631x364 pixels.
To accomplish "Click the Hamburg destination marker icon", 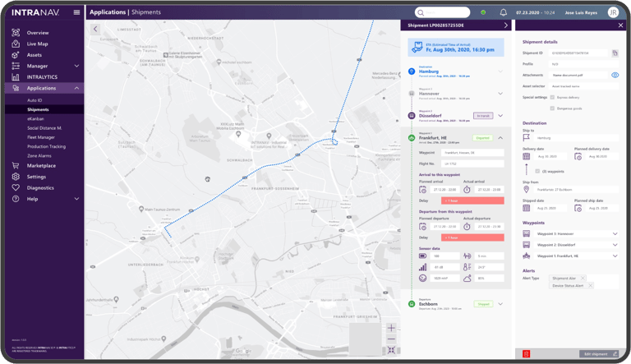I will (412, 71).
